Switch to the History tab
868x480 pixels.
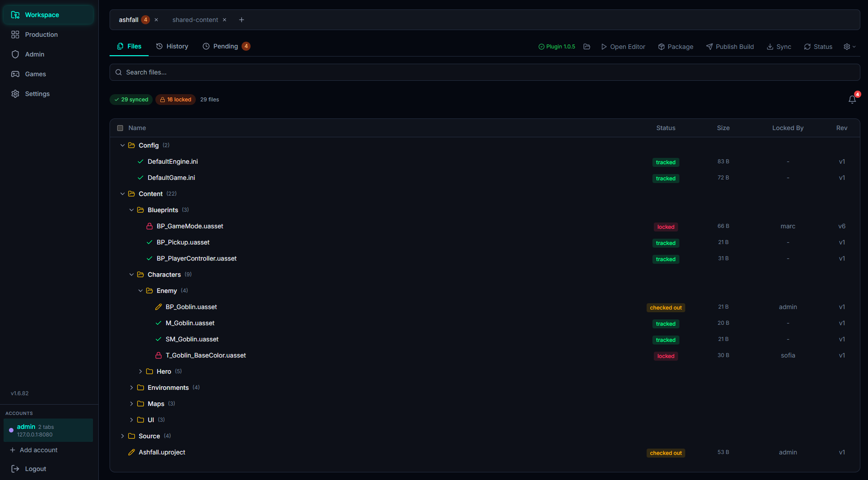point(172,46)
